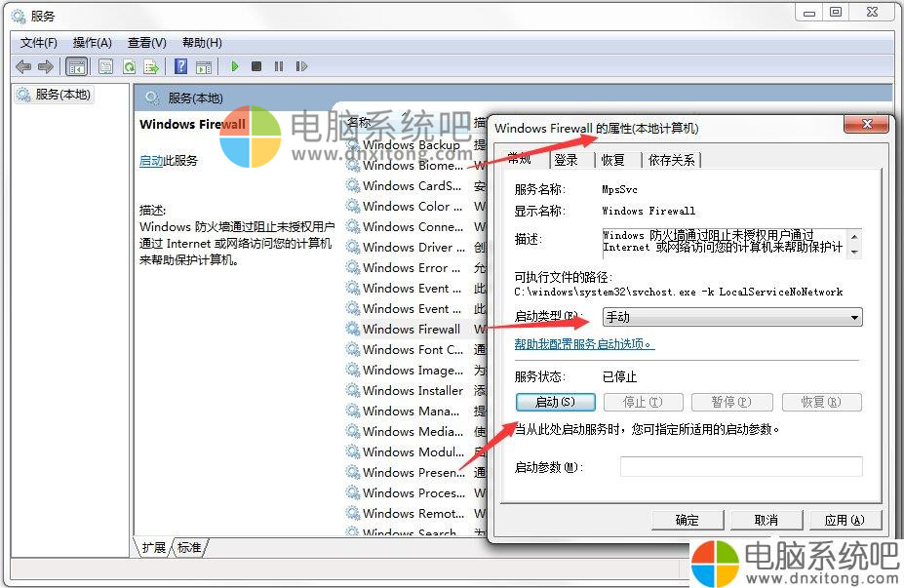Image resolution: width=904 pixels, height=588 pixels.
Task: Click the 暂停(P) button
Action: [731, 402]
